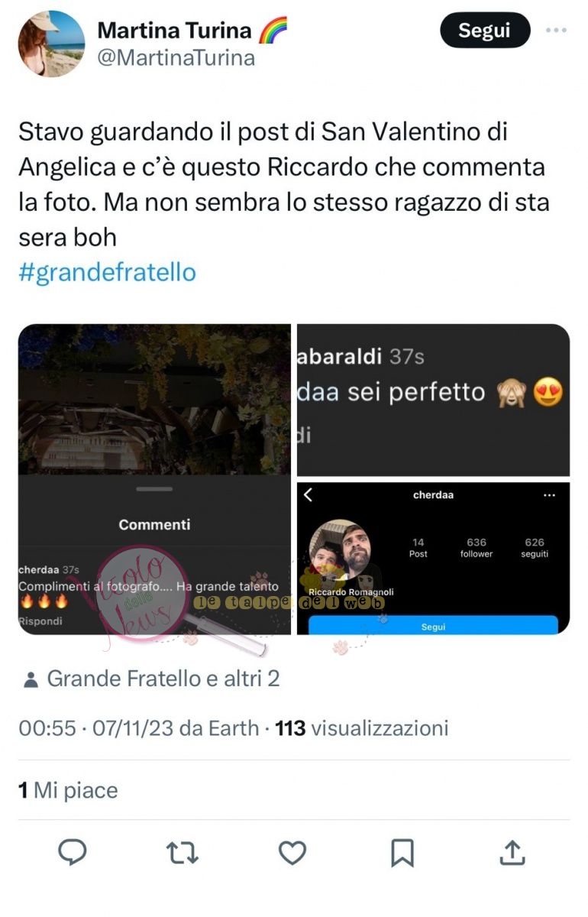This screenshot has height=917, width=588.
Task: Open the three-dot more options menu
Action: coord(556,31)
